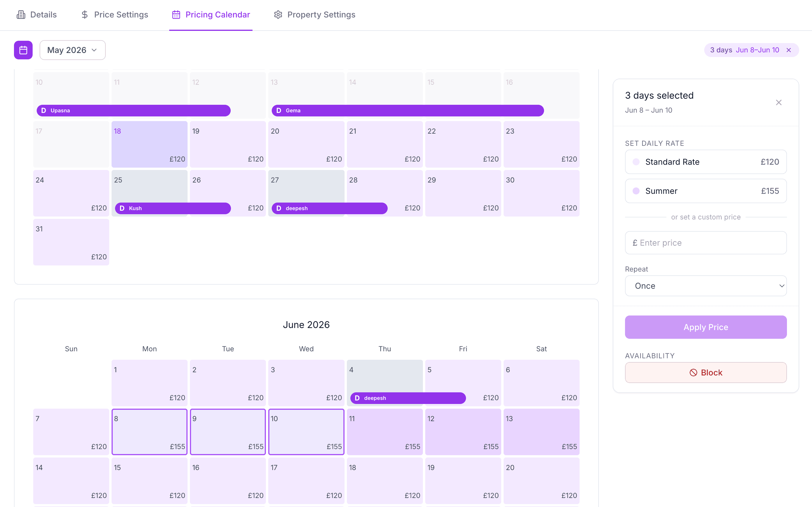Screen dimensions: 812x507
Task: Click the purple calendar icon button
Action: [x=23, y=50]
